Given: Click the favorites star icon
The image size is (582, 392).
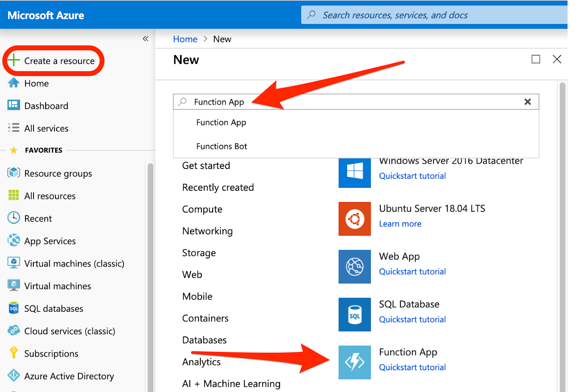Looking at the screenshot, I should coord(14,150).
